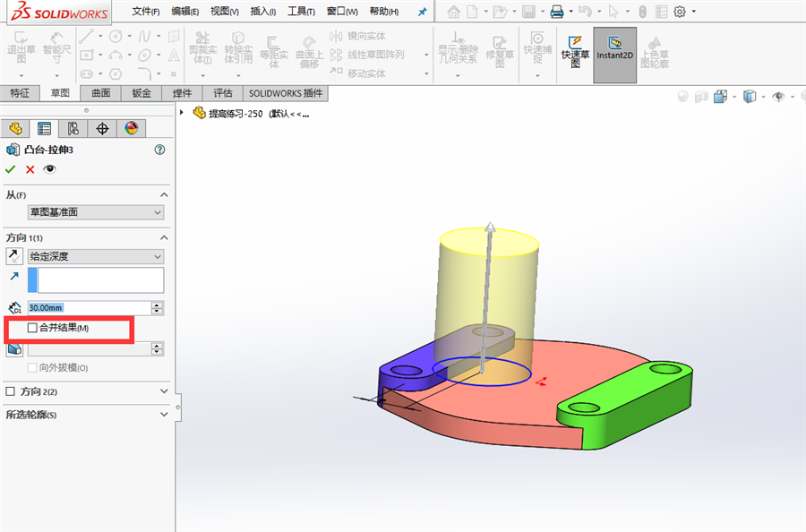Click the depth value spinner arrows
806x532 pixels.
pyautogui.click(x=158, y=308)
